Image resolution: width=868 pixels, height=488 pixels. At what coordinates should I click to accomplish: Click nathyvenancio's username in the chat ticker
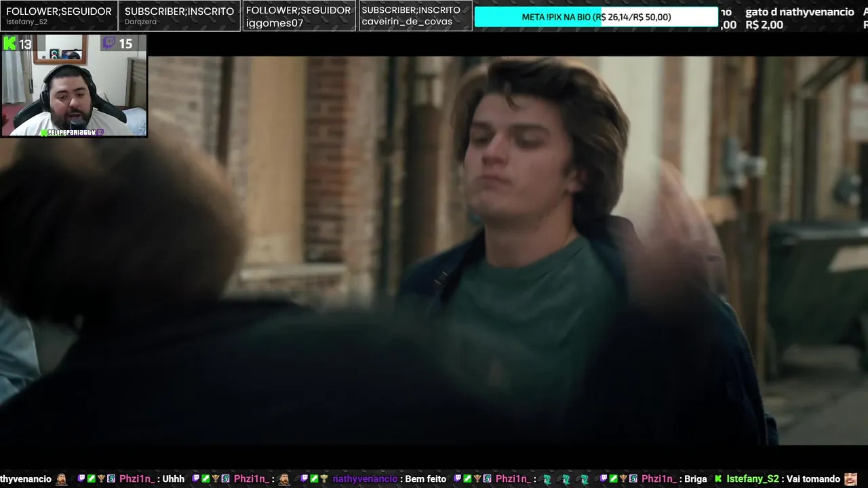pyautogui.click(x=365, y=479)
